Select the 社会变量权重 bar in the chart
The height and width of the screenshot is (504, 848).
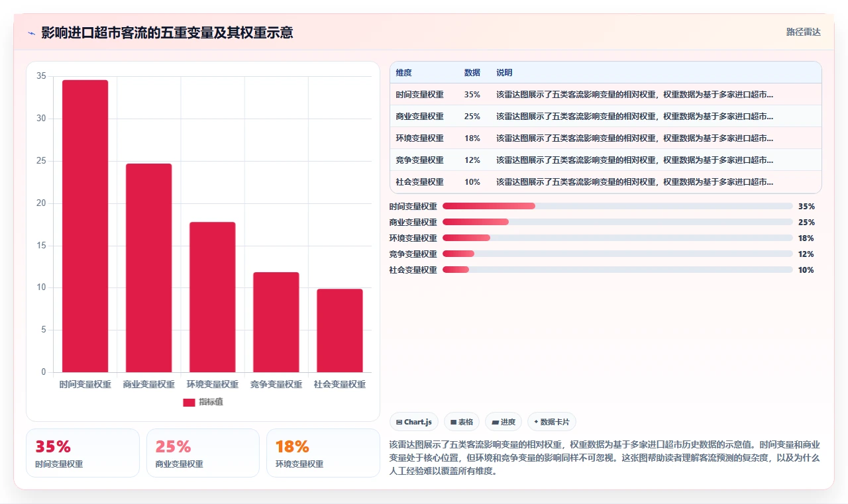339,330
